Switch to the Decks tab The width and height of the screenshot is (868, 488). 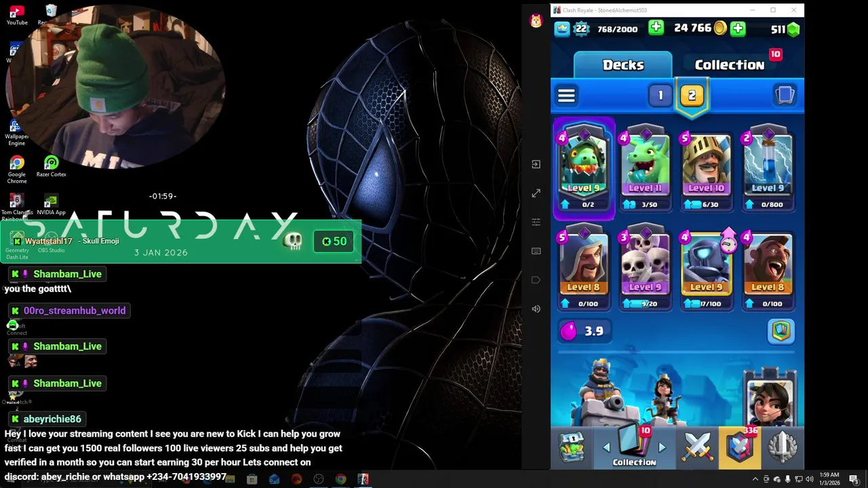point(623,64)
